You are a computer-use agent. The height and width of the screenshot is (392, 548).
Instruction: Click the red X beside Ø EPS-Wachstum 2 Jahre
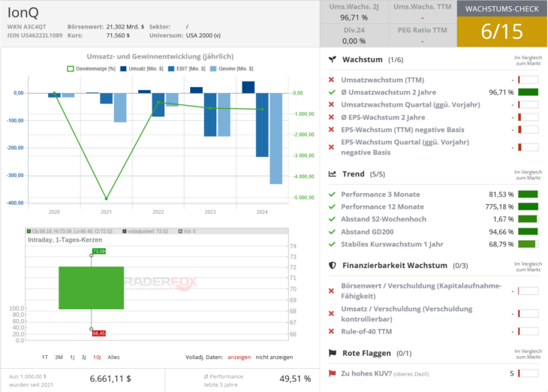(331, 117)
